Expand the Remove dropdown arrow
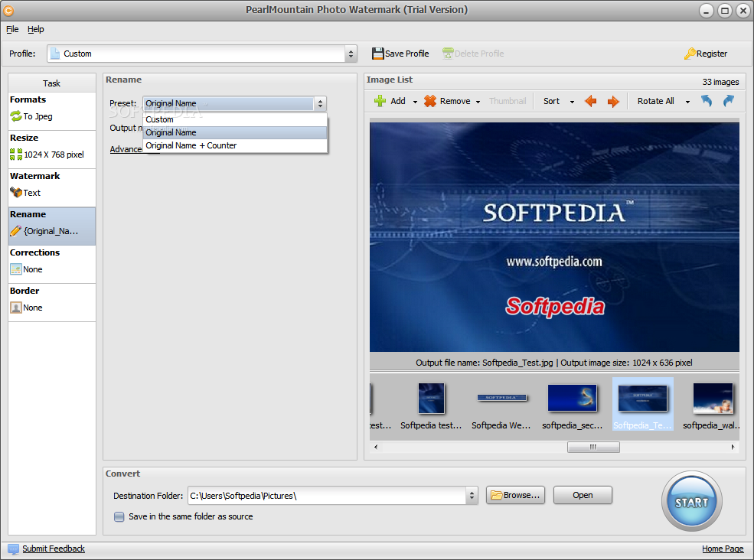The image size is (754, 560). [x=478, y=102]
